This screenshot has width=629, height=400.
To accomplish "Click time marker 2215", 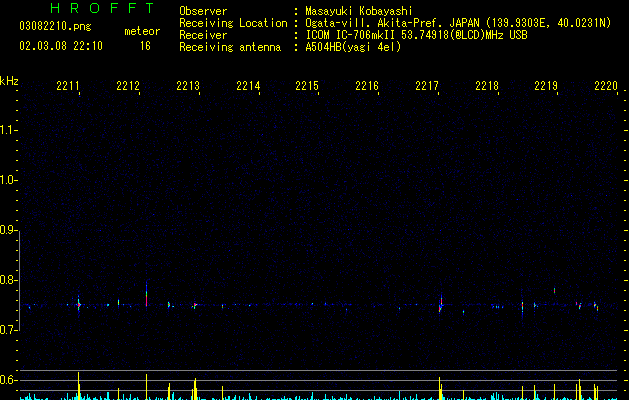I will click(x=307, y=85).
